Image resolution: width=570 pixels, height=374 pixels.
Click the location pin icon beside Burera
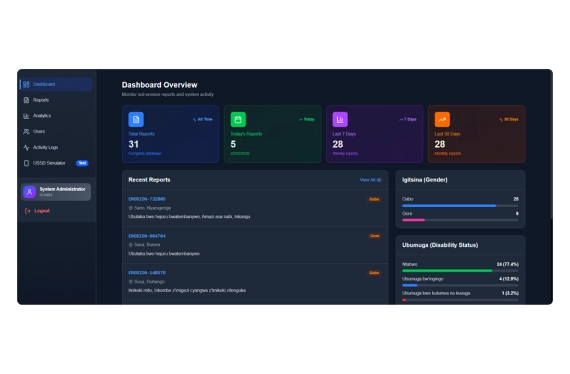click(x=131, y=245)
